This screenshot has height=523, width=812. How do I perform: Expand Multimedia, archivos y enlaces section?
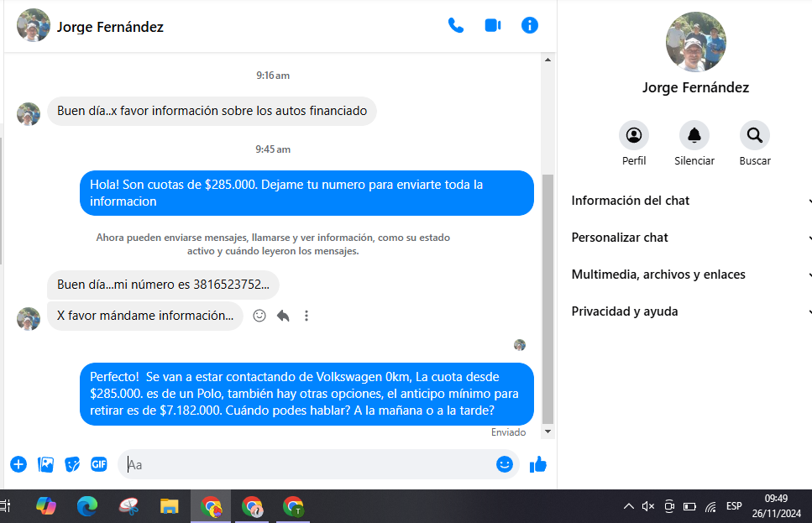click(x=690, y=275)
